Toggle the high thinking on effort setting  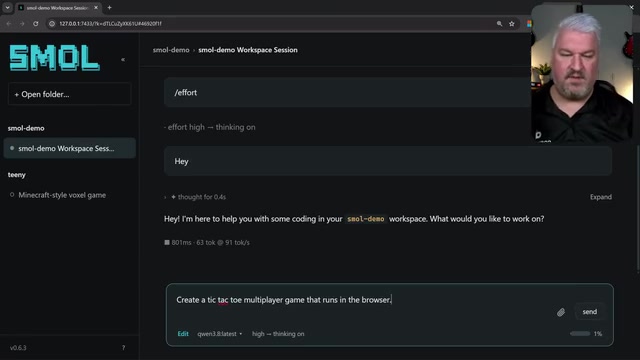278,334
